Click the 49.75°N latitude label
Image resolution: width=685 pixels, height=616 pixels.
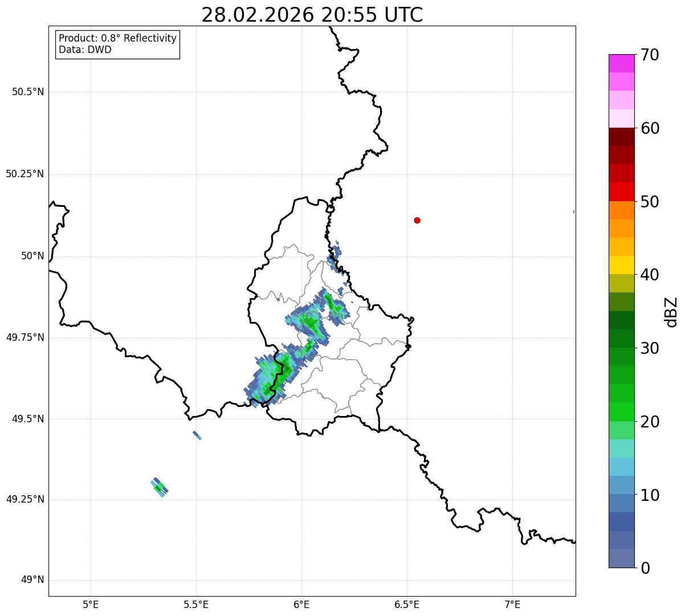point(25,337)
